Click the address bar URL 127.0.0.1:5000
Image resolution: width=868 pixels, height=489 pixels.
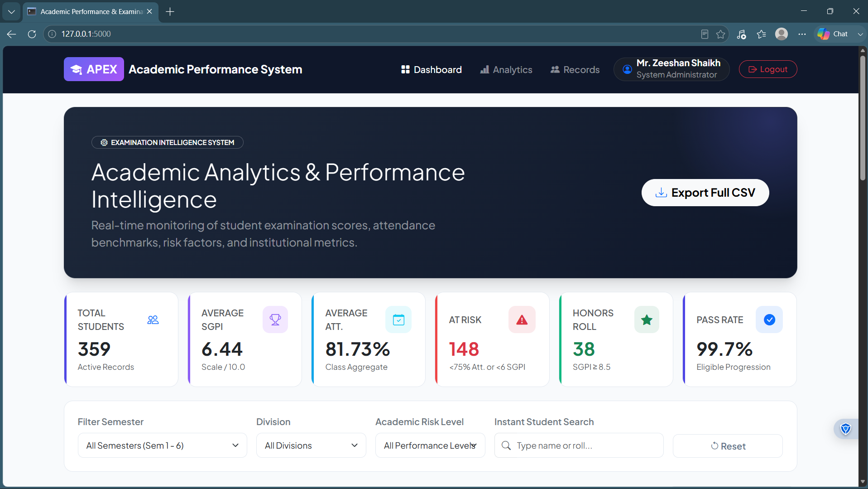86,34
